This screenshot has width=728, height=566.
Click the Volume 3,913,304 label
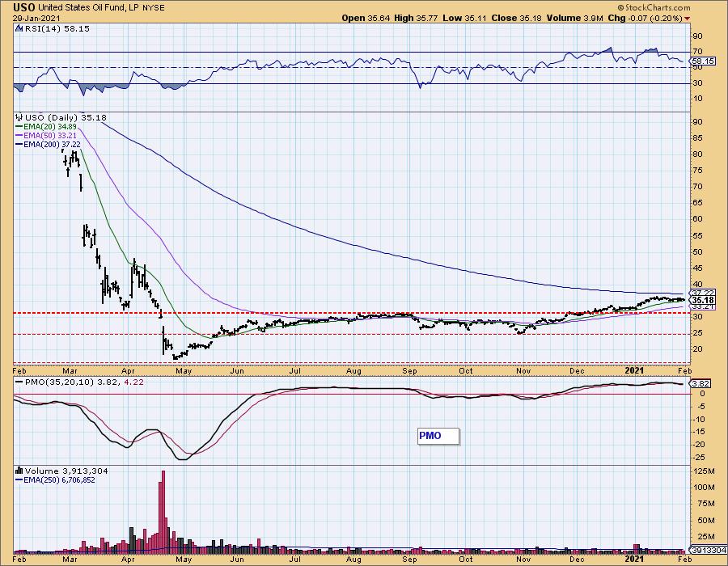tap(66, 471)
